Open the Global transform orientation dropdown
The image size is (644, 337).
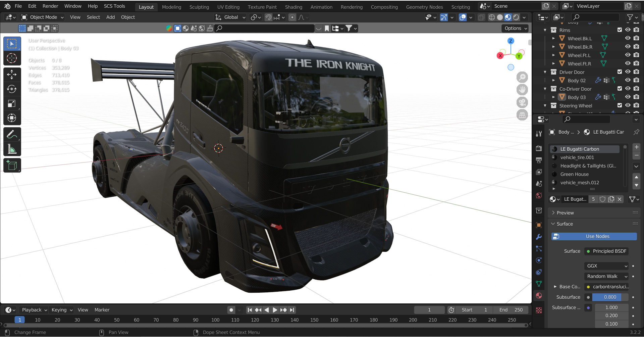(231, 17)
